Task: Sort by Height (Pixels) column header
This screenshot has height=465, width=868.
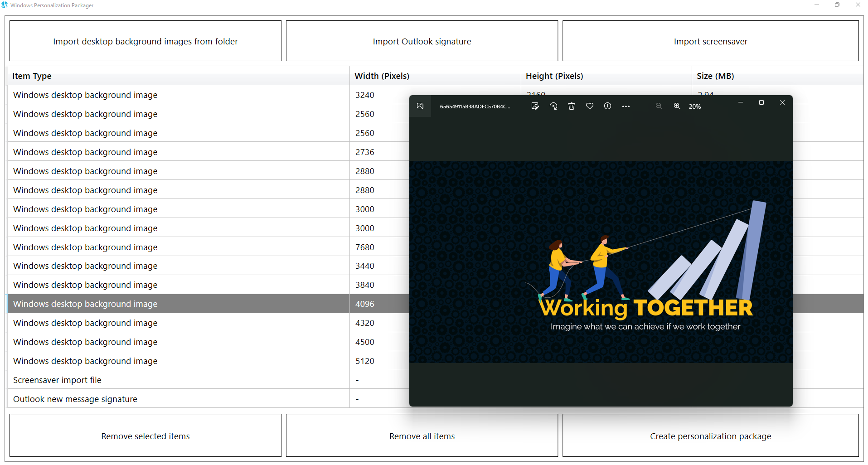Action: (606, 76)
